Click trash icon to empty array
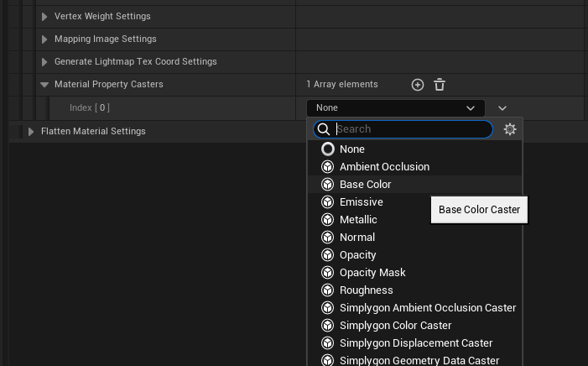The image size is (588, 366). click(440, 85)
